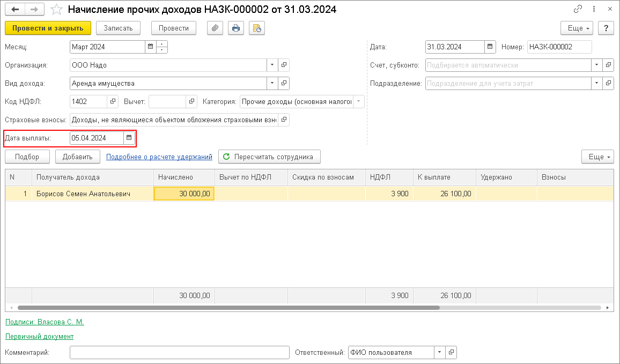
Task: Open the Подписи: Власова С. М. link
Action: pos(45,322)
